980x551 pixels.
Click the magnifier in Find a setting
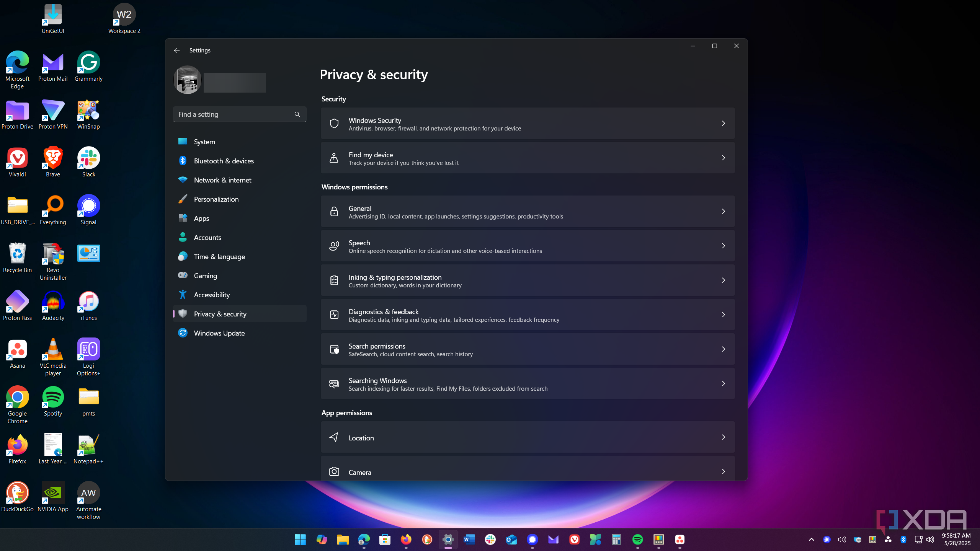[x=297, y=114]
